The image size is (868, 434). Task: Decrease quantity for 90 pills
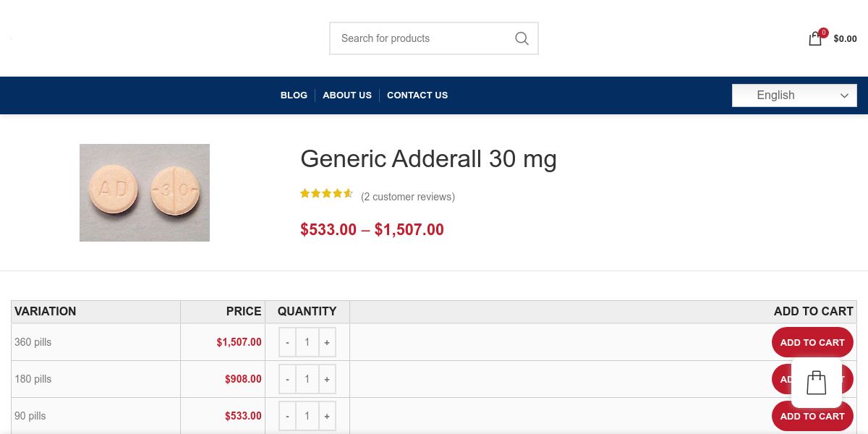(x=287, y=416)
